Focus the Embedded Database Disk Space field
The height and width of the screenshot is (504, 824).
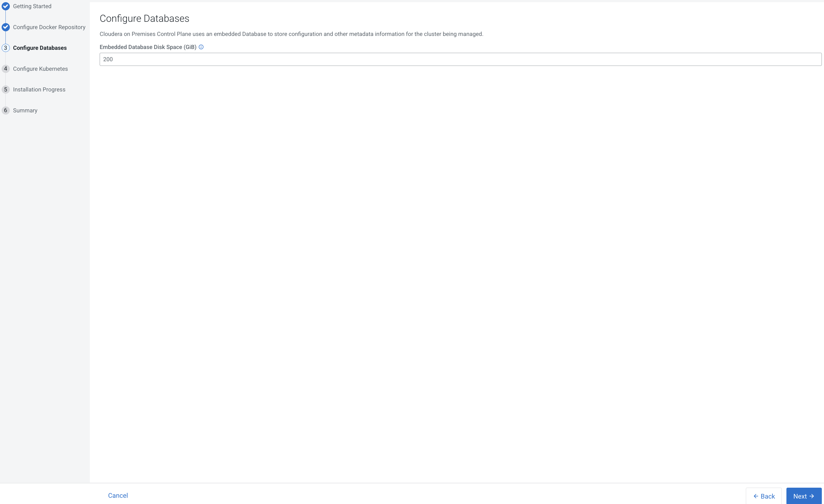click(460, 59)
